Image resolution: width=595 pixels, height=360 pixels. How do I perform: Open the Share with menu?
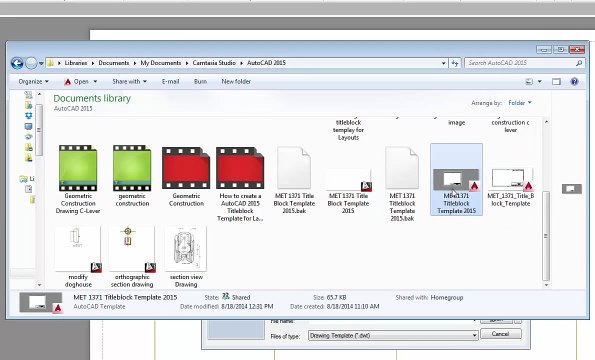click(129, 82)
